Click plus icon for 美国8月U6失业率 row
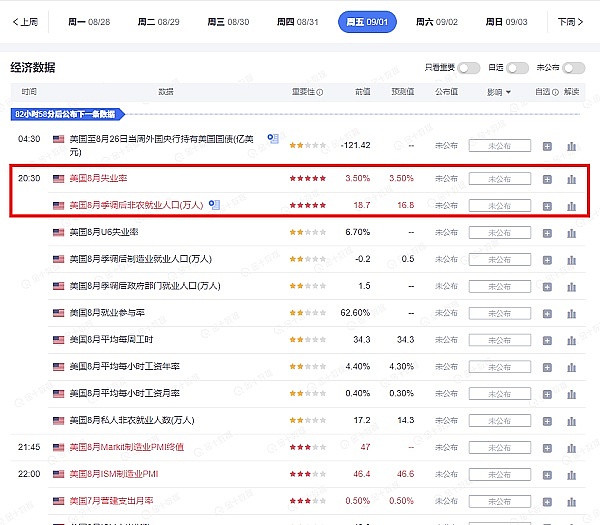 pos(547,232)
